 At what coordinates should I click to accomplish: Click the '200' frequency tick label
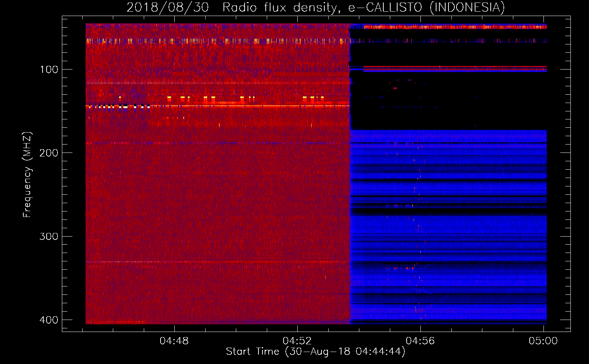coord(49,153)
